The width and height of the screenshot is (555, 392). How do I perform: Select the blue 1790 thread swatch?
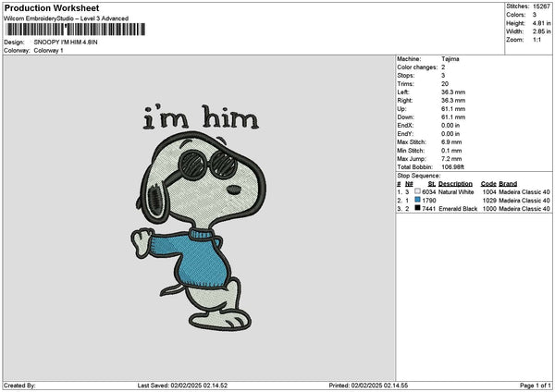click(x=418, y=200)
